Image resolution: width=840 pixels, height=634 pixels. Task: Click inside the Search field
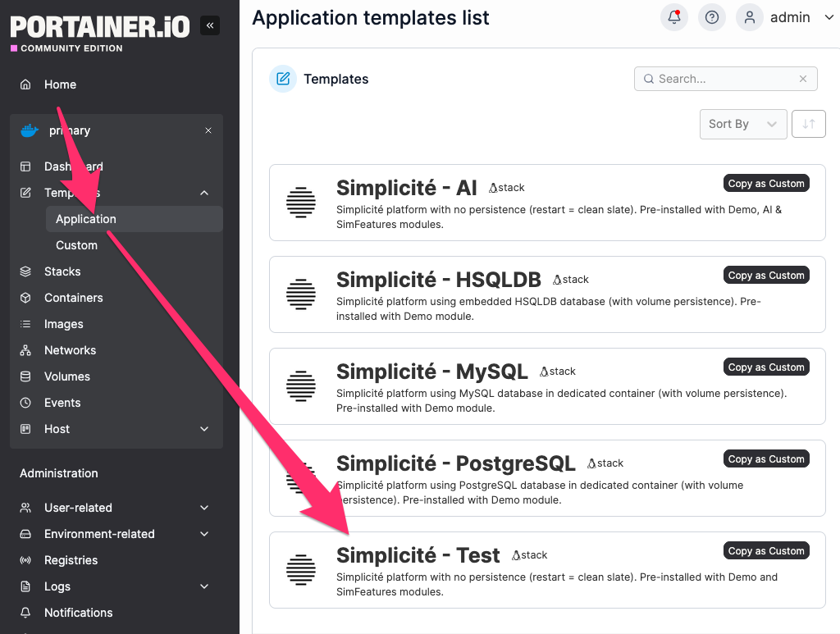coord(725,78)
